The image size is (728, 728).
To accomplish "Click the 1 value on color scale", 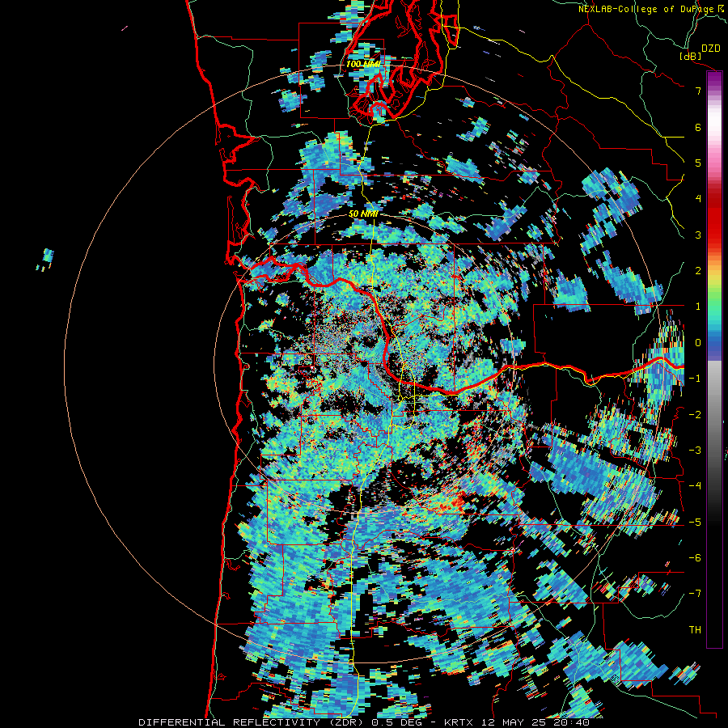I will pyautogui.click(x=698, y=307).
